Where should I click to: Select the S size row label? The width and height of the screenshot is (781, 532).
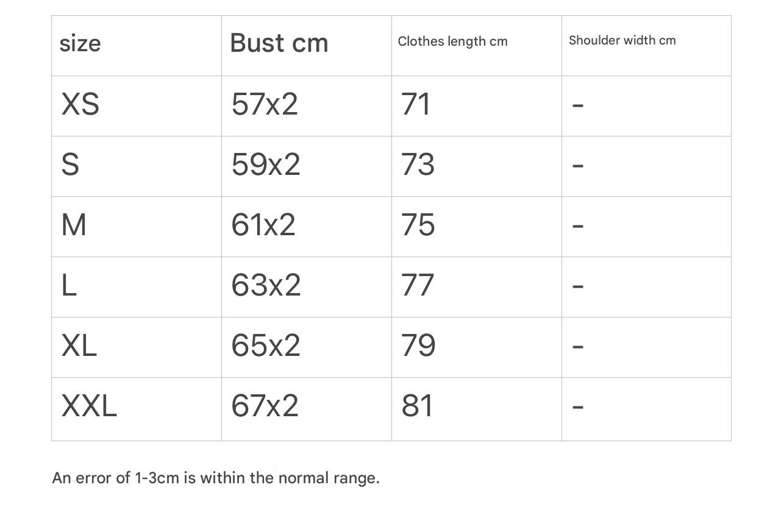pos(70,165)
